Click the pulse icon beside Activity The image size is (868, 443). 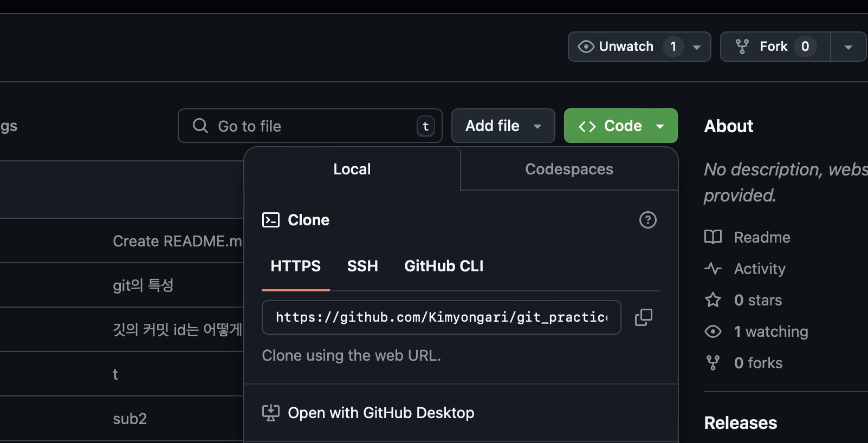click(x=713, y=269)
